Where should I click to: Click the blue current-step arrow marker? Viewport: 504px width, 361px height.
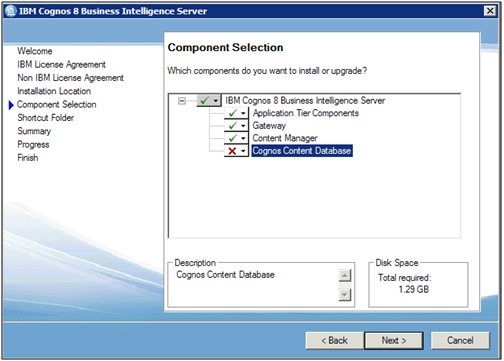[11, 105]
